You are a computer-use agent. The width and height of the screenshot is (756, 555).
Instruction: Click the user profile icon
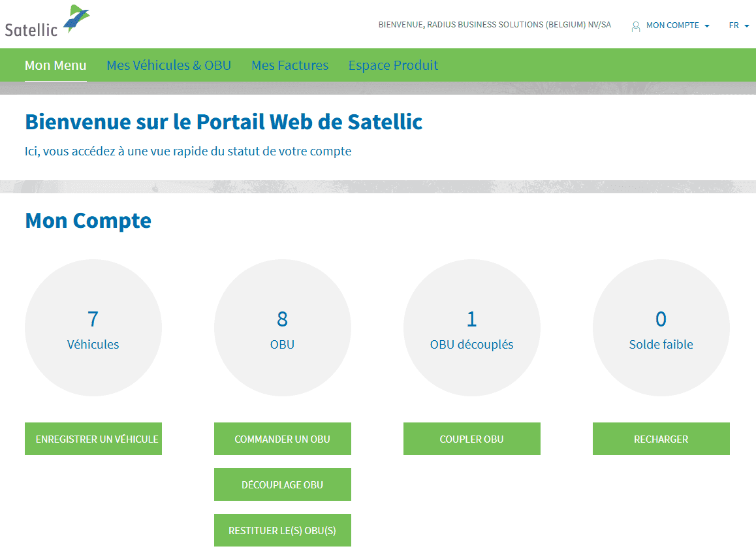point(635,26)
